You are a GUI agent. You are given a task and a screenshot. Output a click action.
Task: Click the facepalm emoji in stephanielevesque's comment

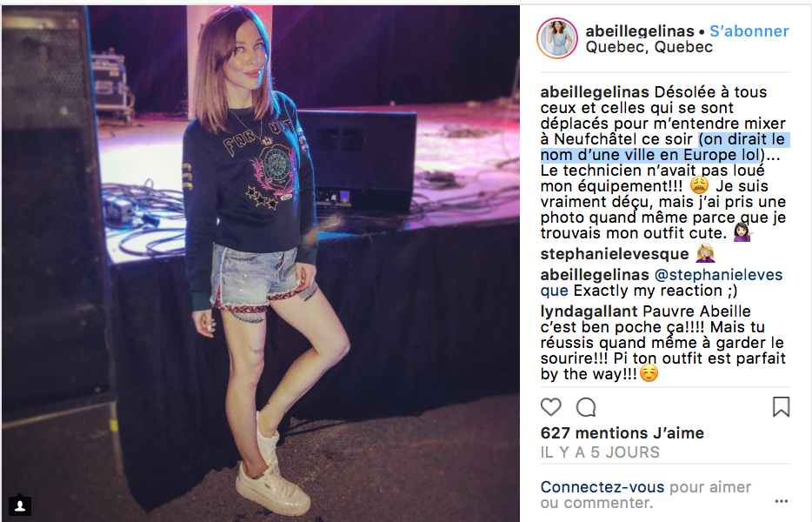point(705,253)
